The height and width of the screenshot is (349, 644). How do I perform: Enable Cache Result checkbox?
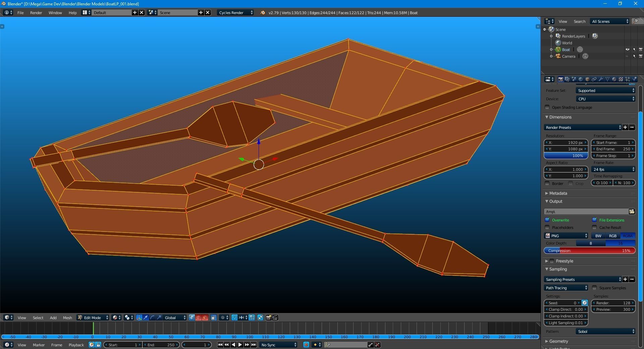(594, 228)
